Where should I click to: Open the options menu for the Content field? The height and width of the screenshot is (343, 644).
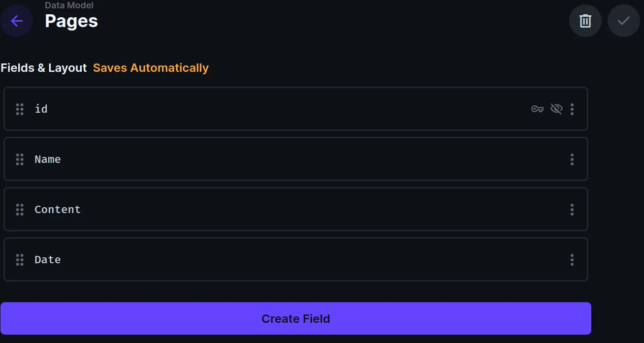[572, 209]
